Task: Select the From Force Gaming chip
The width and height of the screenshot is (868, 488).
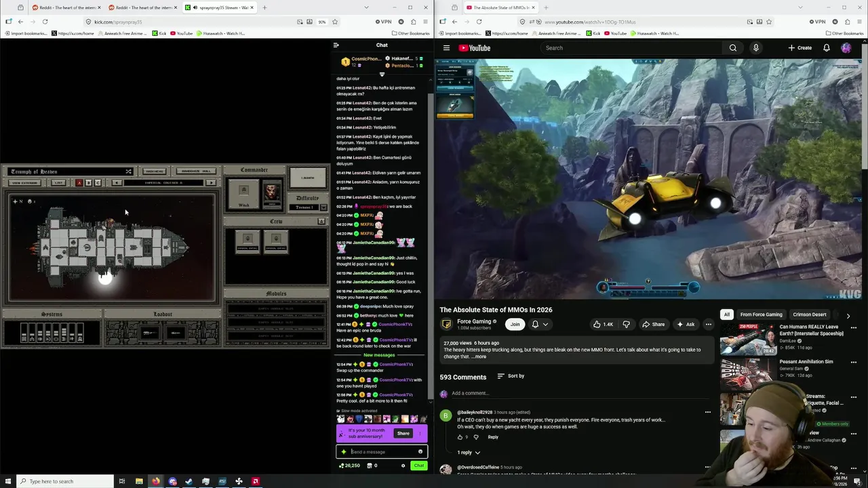Action: pos(761,314)
